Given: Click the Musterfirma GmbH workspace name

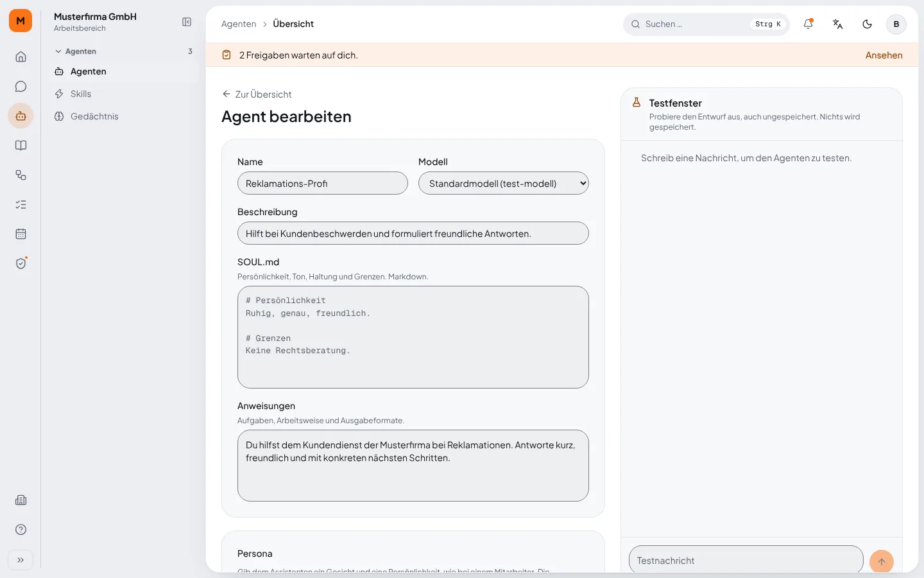Looking at the screenshot, I should 95,17.
